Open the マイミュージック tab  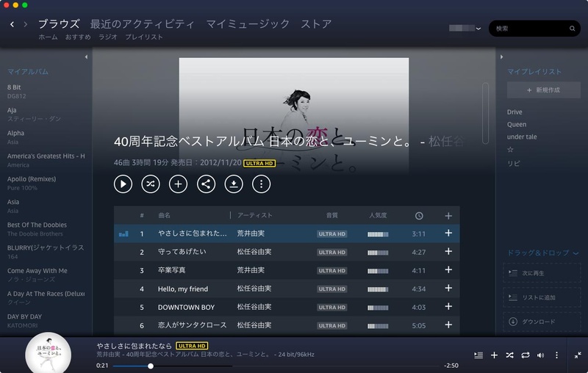pos(248,24)
